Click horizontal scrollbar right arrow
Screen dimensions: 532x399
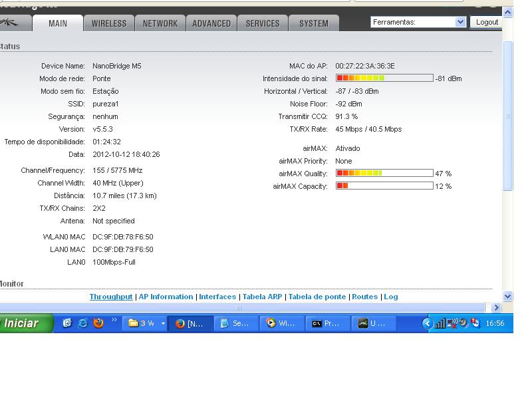(x=496, y=307)
